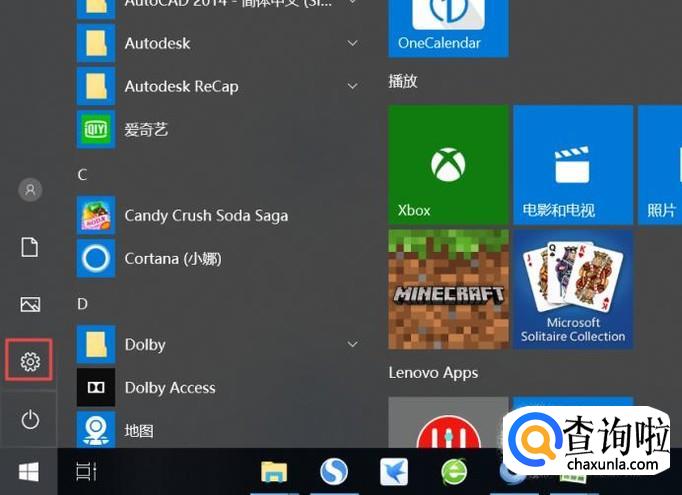Viewport: 682px width, 495px height.
Task: Open File Explorer from the taskbar
Action: point(274,472)
